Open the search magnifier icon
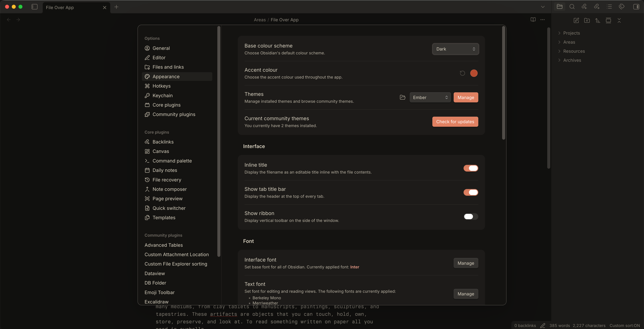The height and width of the screenshot is (329, 644). click(572, 7)
